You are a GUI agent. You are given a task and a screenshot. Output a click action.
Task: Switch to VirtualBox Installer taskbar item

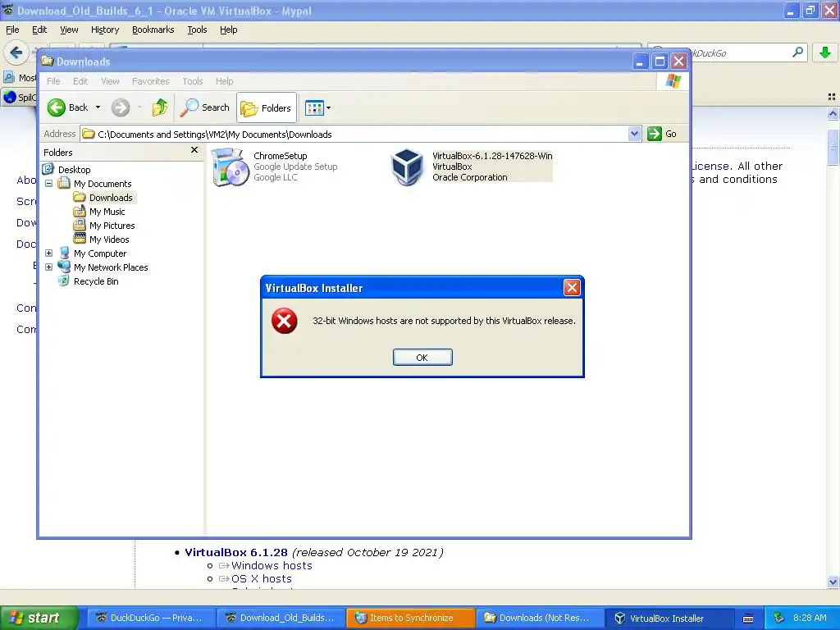[x=669, y=618]
